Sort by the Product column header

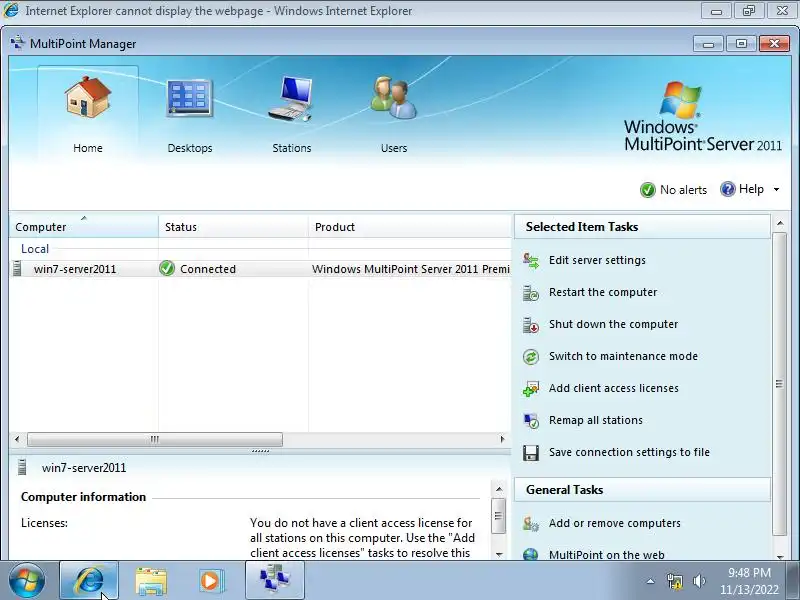pyautogui.click(x=410, y=227)
